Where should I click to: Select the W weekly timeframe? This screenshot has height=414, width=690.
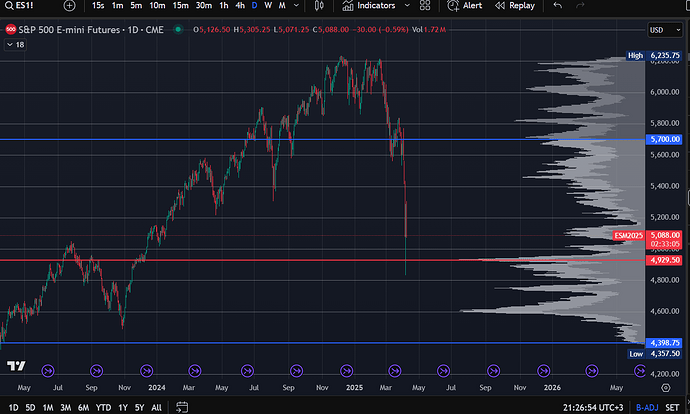coord(268,6)
